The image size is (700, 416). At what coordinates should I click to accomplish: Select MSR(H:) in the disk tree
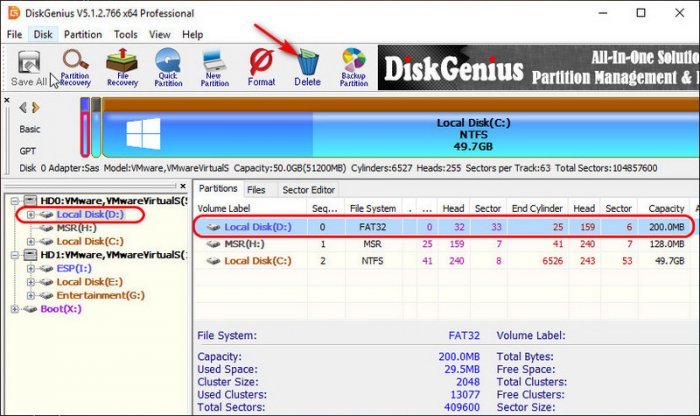click(x=76, y=228)
